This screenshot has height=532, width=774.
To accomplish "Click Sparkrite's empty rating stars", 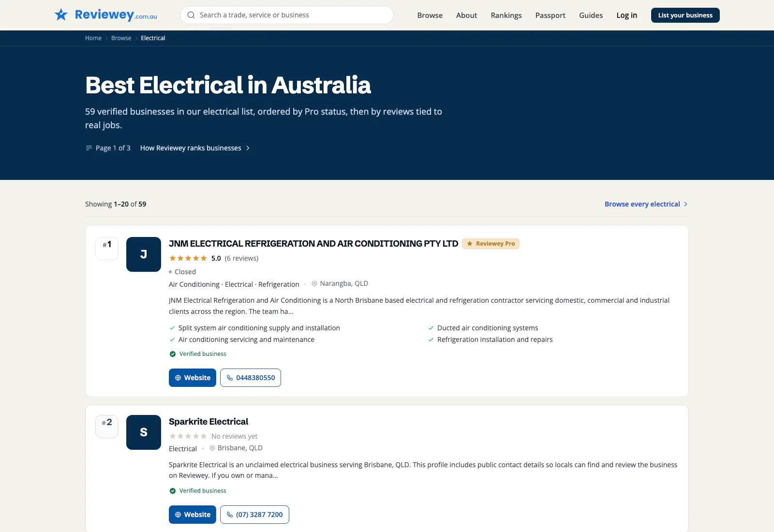I will pos(188,436).
